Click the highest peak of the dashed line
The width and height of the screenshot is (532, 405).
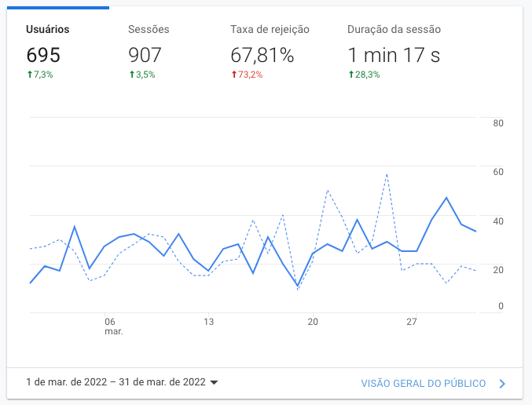pos(387,174)
